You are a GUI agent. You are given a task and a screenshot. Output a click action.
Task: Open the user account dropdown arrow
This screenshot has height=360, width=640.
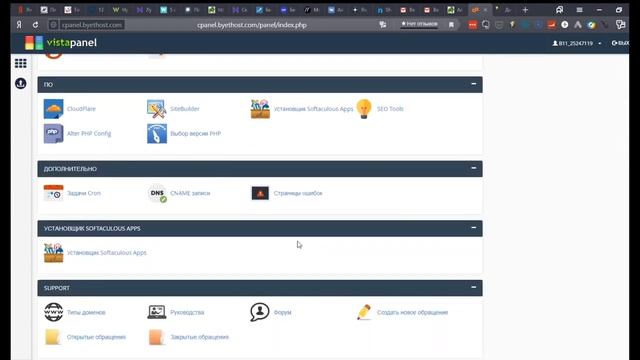coord(600,43)
